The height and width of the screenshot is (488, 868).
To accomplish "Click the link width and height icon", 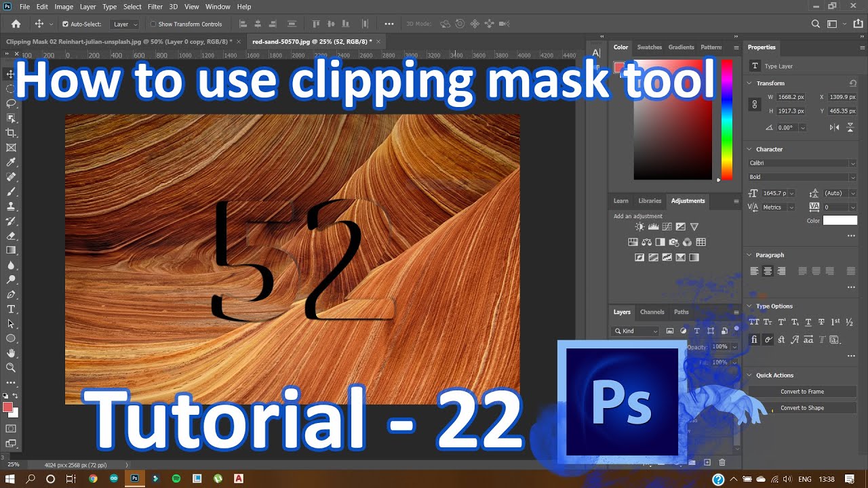I will click(x=754, y=104).
